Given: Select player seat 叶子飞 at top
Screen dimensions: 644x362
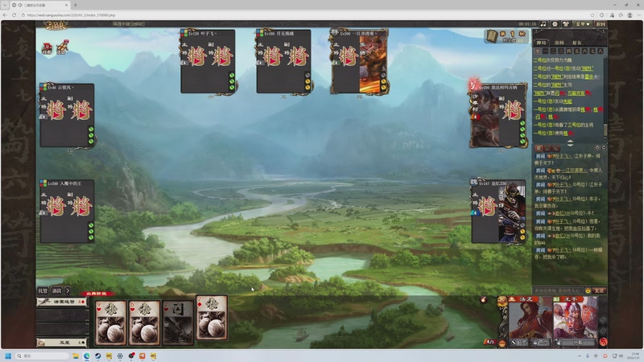Looking at the screenshot, I should point(208,61).
